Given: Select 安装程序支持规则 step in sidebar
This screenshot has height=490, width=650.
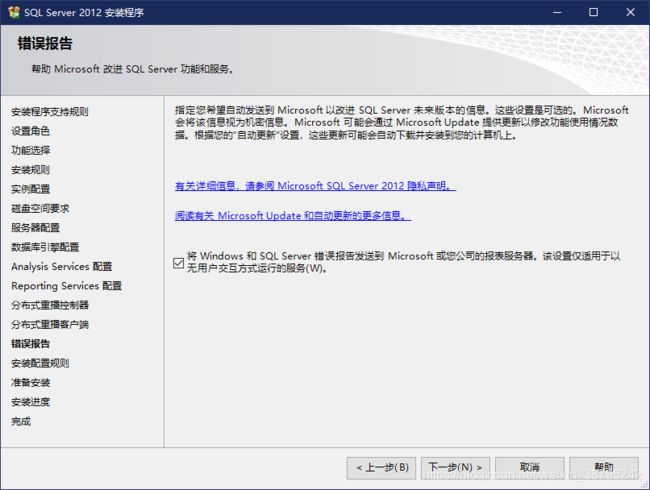Looking at the screenshot, I should [50, 112].
